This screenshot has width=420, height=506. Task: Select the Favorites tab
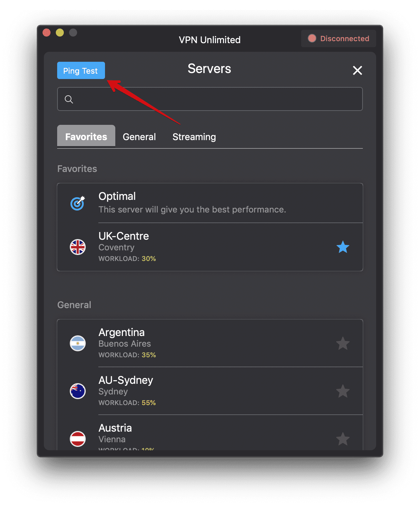click(86, 136)
